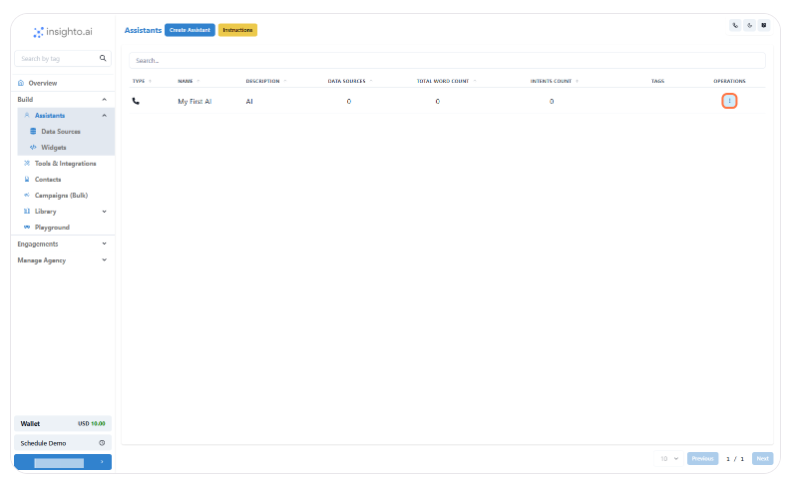Screen dimensions: 787x496
Task: Open the book/docs icon in top-right toolbar
Action: tap(763, 25)
